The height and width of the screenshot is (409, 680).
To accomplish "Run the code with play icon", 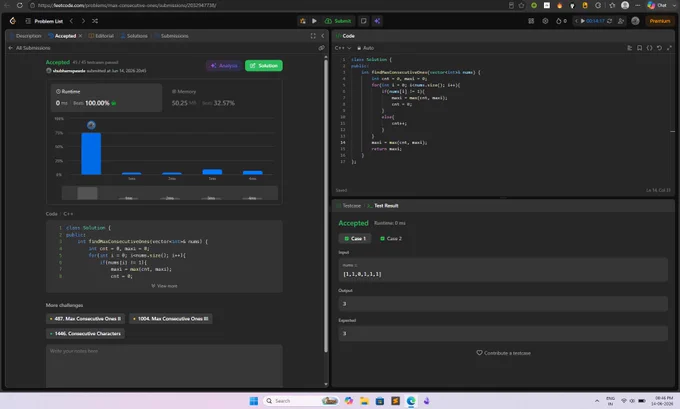I will click(314, 21).
